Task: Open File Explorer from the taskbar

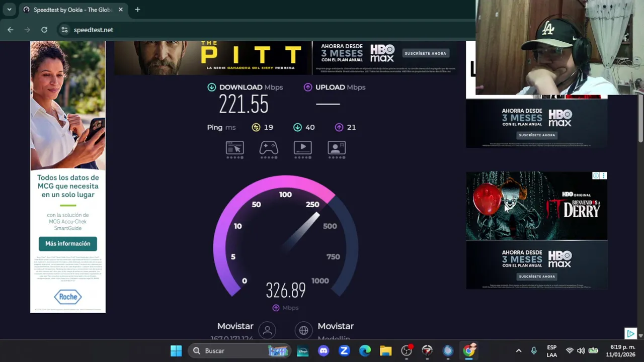Action: tap(385, 351)
